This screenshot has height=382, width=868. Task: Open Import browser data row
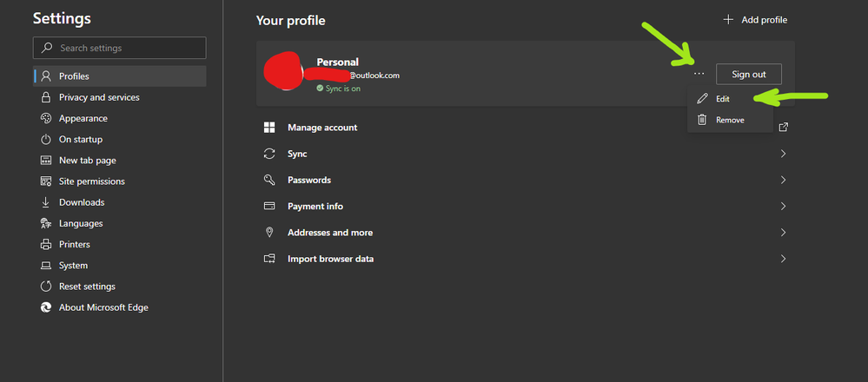526,259
